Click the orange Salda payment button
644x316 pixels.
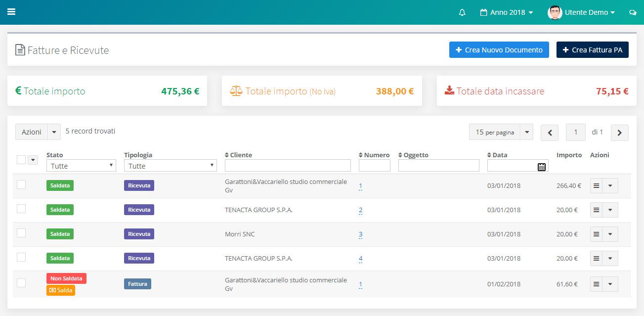[x=61, y=290]
